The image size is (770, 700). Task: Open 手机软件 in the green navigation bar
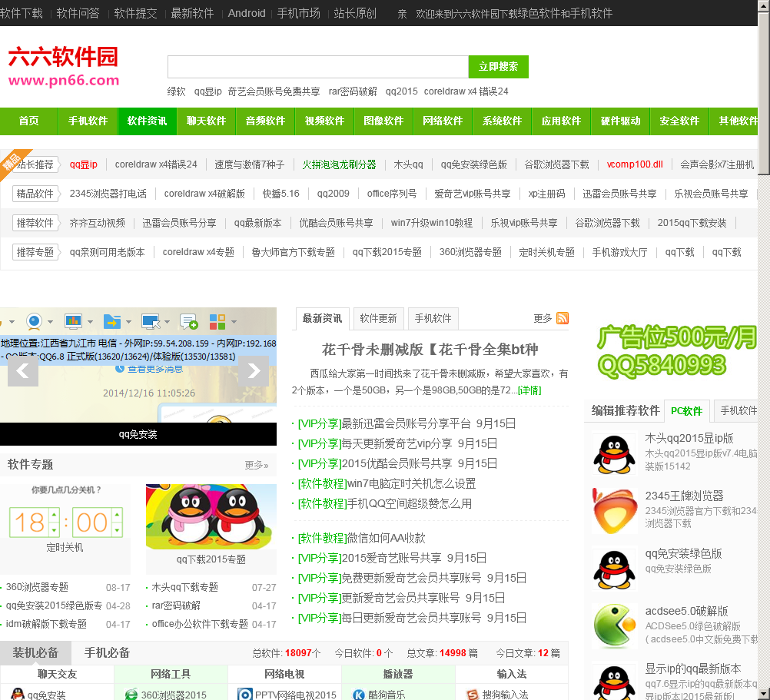88,121
